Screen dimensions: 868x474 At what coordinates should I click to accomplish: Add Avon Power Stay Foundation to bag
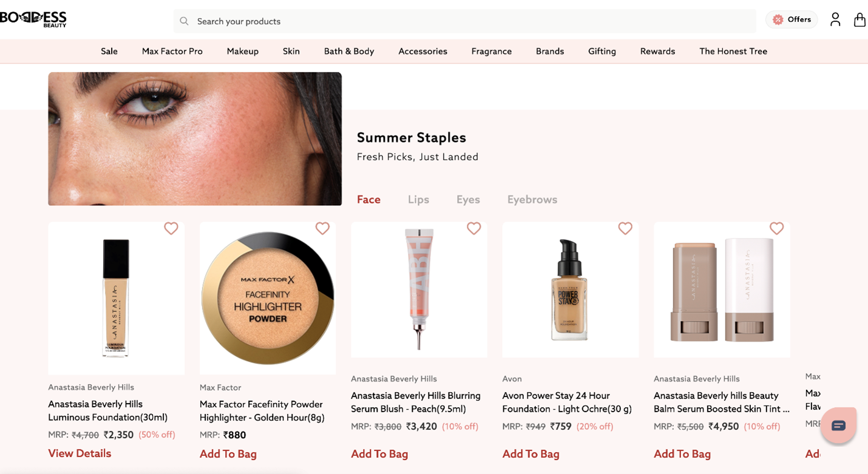click(x=531, y=454)
